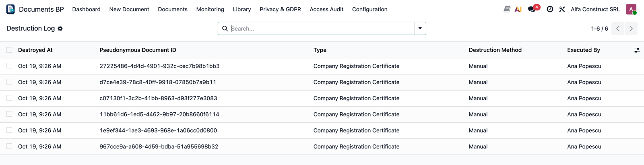Sort by Executed By column header
644x165 pixels.
tap(584, 50)
